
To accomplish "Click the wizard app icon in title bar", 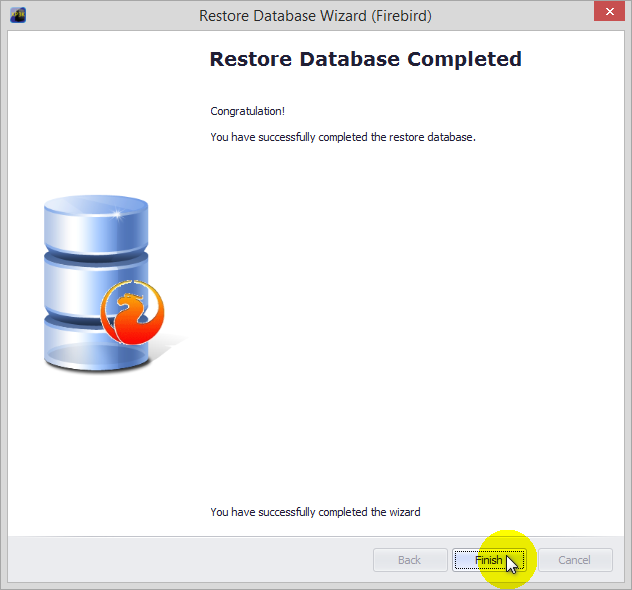I will 18,15.
